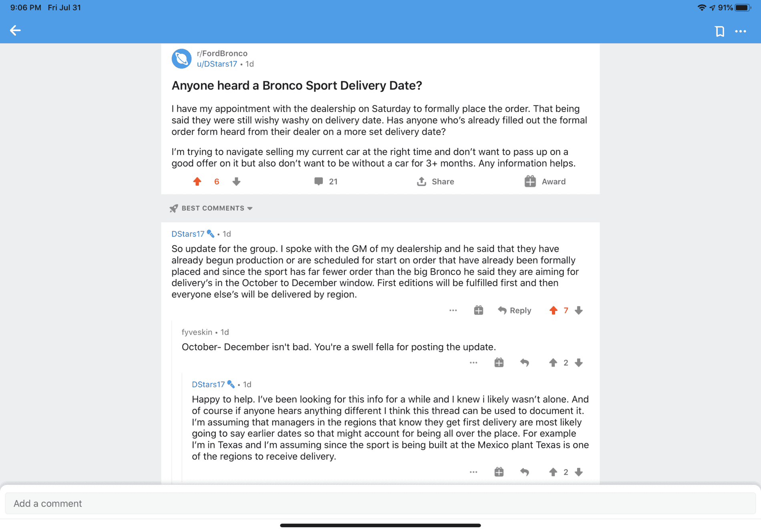The height and width of the screenshot is (532, 761).
Task: Tap the back arrow in header
Action: 15,30
